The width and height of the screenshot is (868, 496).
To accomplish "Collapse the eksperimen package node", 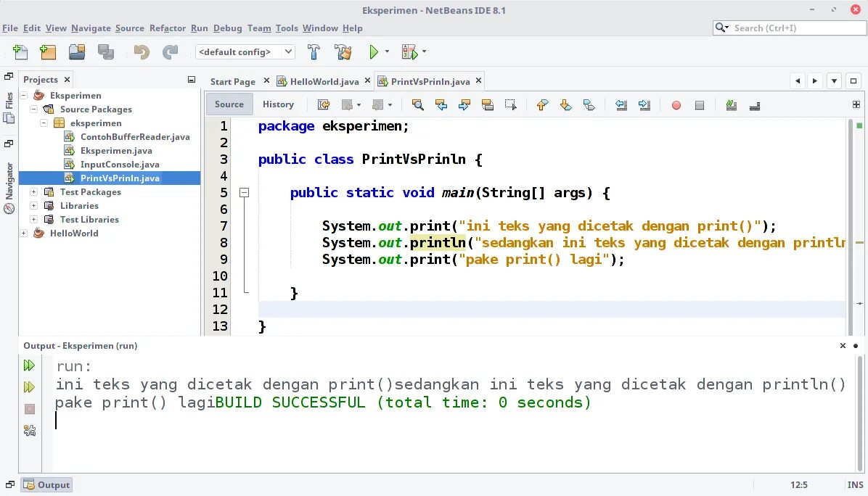I will (x=44, y=123).
